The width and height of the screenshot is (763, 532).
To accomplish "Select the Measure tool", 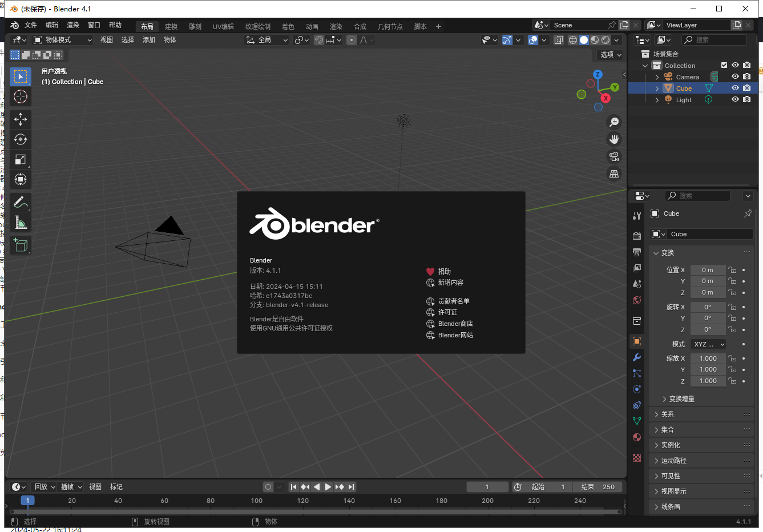I will (21, 222).
